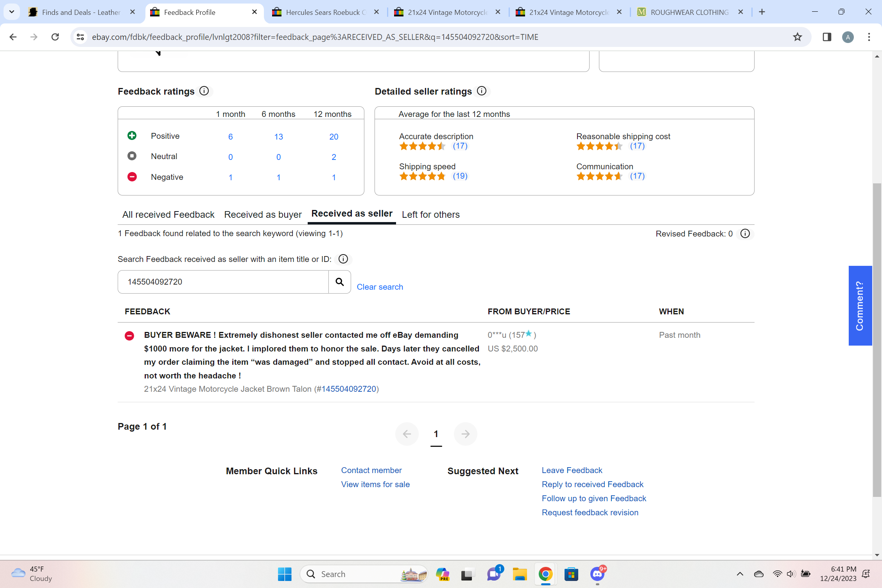Select page number 1 in pagination
Image resolution: width=882 pixels, height=588 pixels.
(436, 434)
